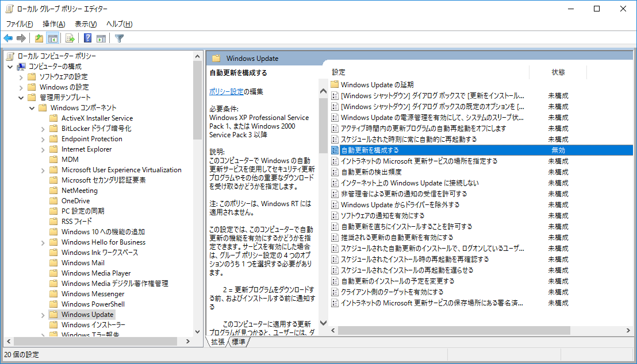Screen dimensions: 637x364
Task: Collapse the 管理用テンプレート node
Action: [x=21, y=98]
